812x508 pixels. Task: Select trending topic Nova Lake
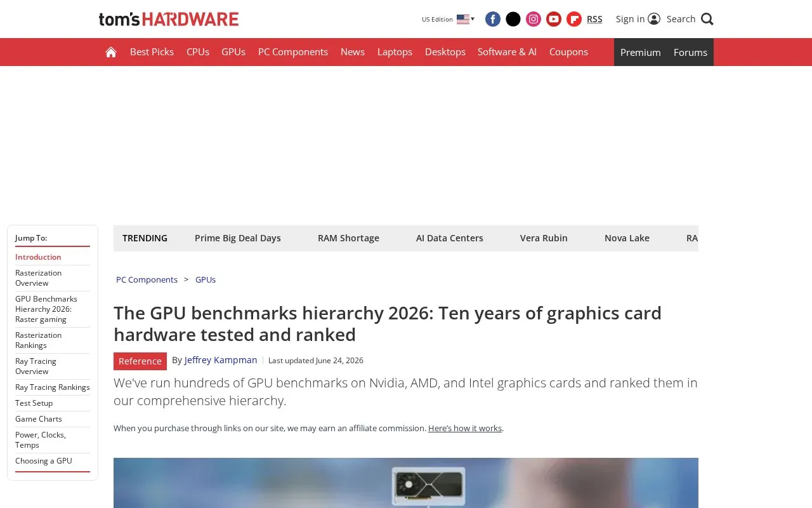(x=627, y=238)
